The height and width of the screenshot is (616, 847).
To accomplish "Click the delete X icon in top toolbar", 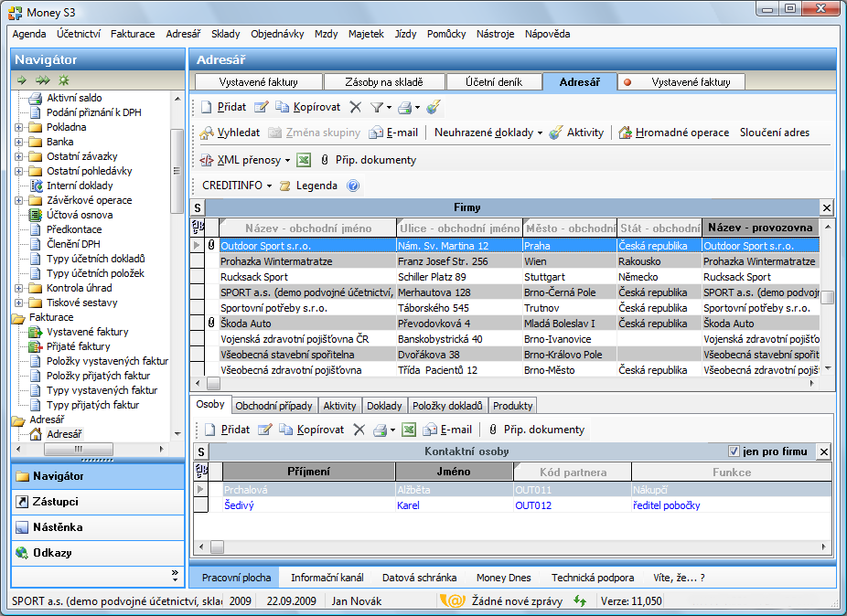I will point(356,107).
